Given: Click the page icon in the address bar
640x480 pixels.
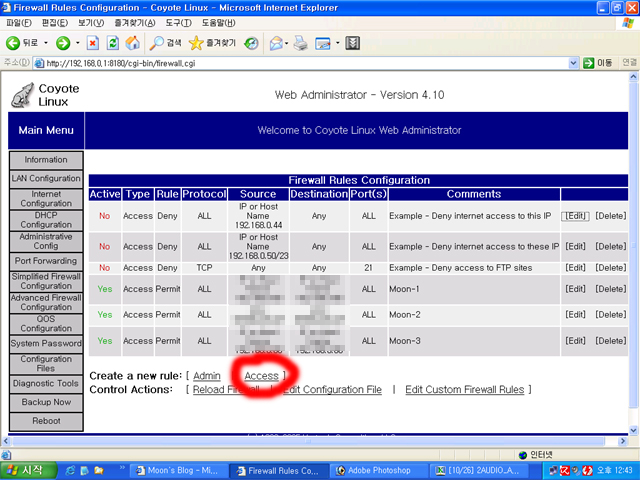Looking at the screenshot, I should pyautogui.click(x=39, y=63).
